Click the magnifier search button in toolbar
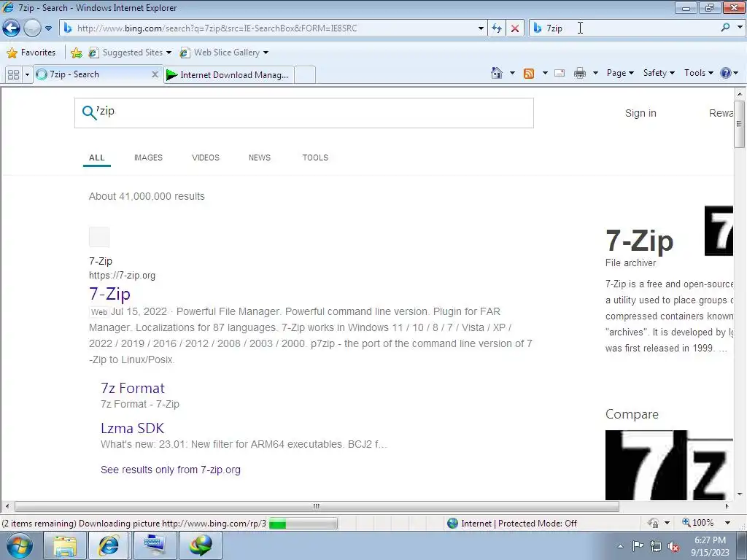Viewport: 747px width, 560px height. pyautogui.click(x=725, y=28)
